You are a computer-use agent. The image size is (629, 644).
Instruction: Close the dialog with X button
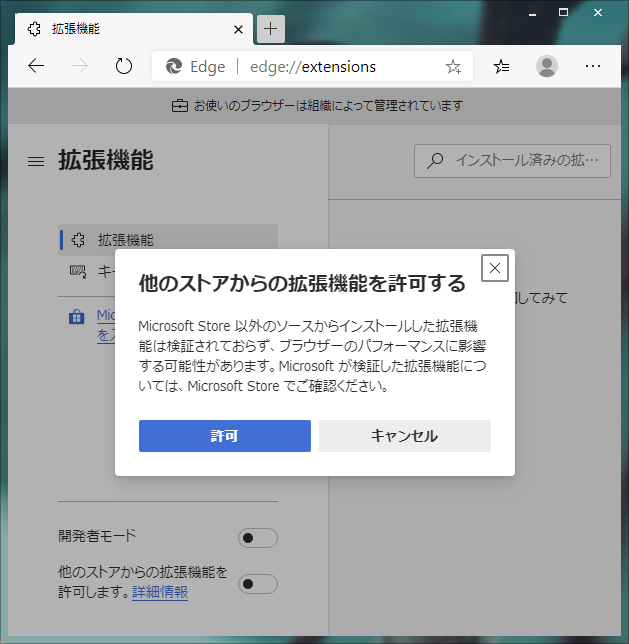coord(495,268)
